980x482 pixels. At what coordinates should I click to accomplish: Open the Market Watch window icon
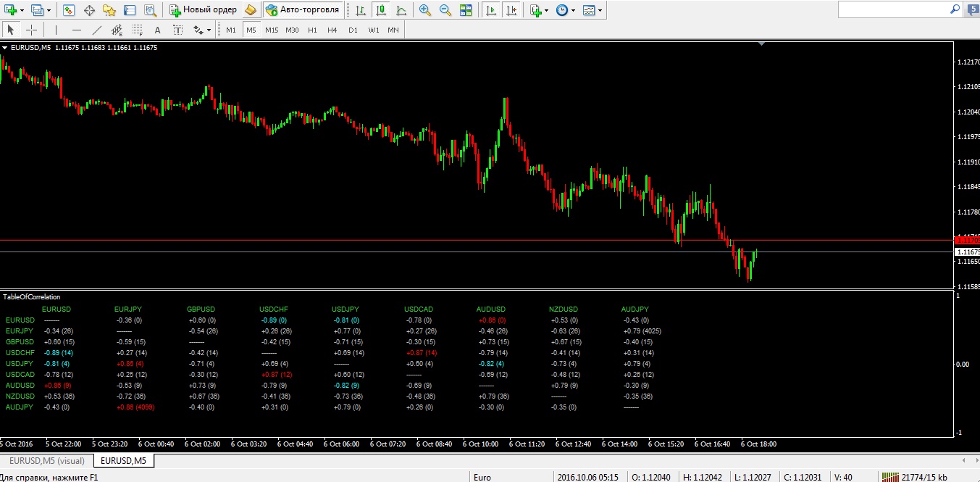point(68,10)
